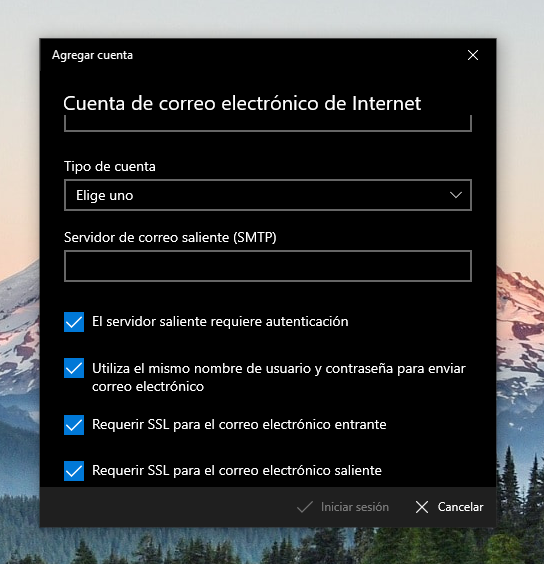Close the Agregar cuenta dialog with the X icon

[472, 55]
